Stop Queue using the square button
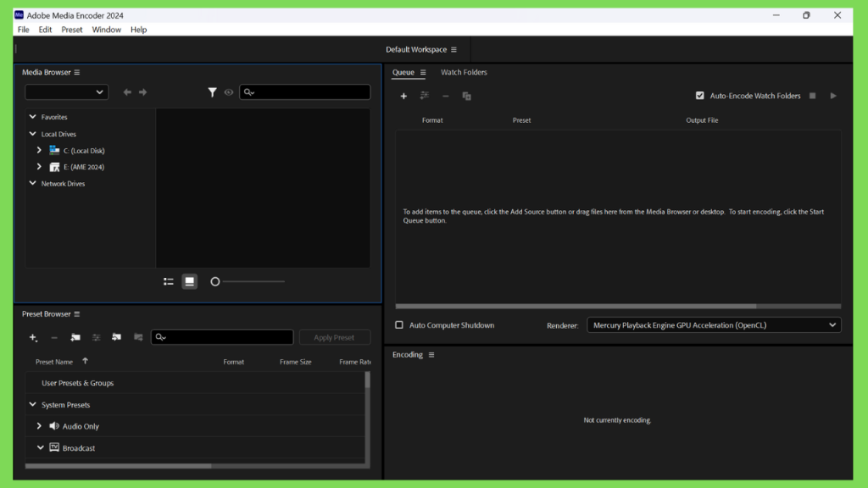This screenshot has height=488, width=868. click(x=813, y=96)
